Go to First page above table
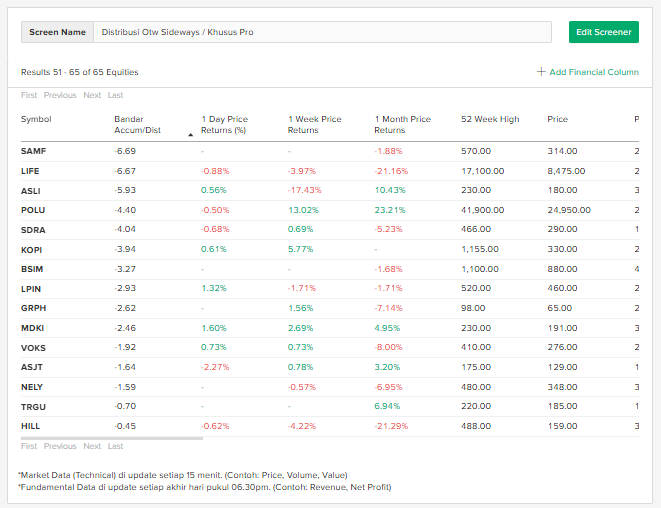This screenshot has width=661, height=508. coord(29,95)
